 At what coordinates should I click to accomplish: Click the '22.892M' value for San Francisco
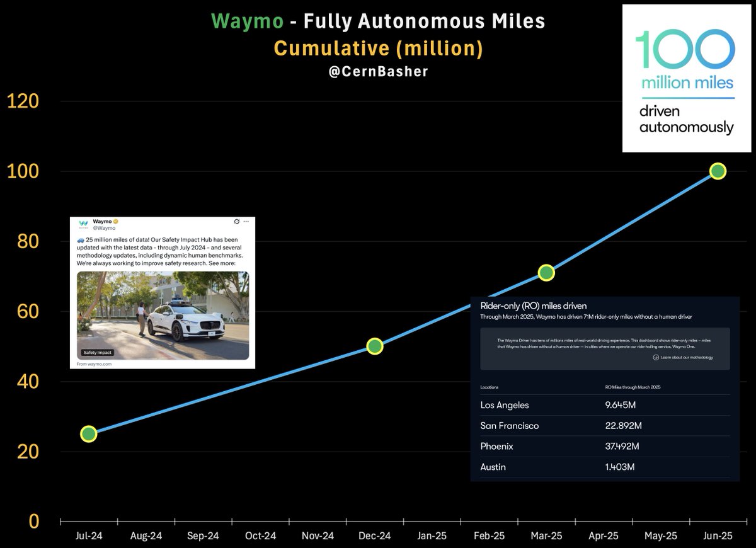[623, 426]
